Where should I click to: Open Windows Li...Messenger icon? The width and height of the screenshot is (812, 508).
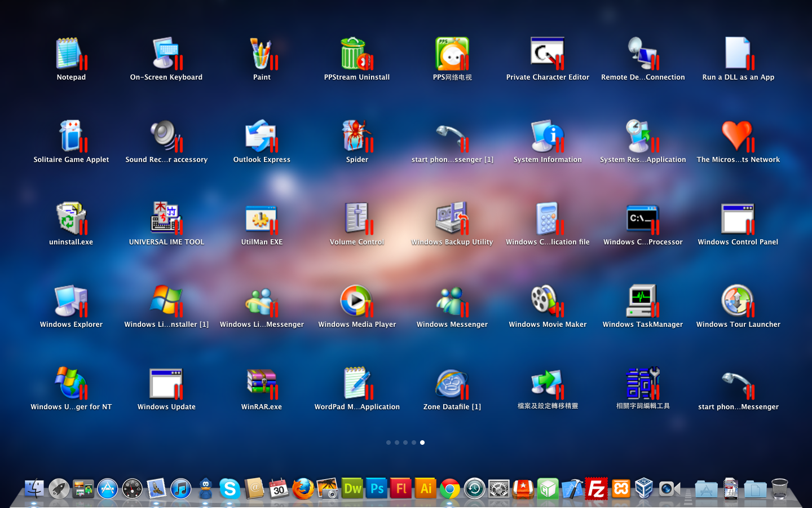(x=262, y=301)
